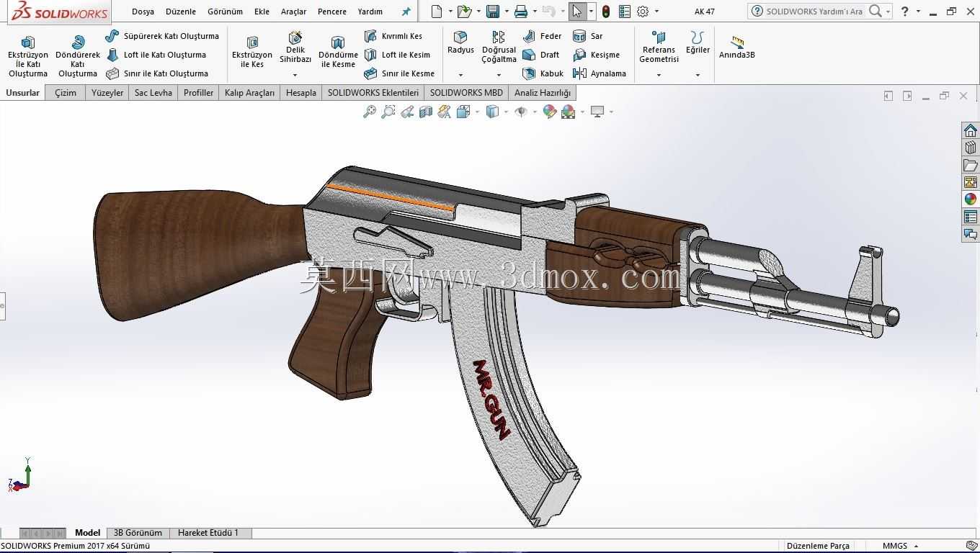This screenshot has height=553, width=980.
Task: Click the Anında3B tool
Action: click(x=736, y=48)
